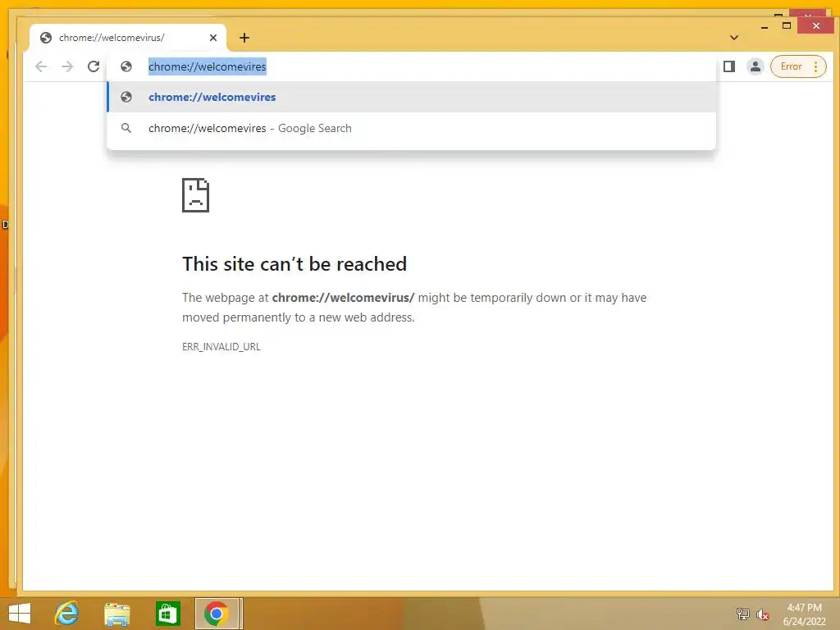Maximize the Chrome window
Screen dimensions: 840x630
pyautogui.click(x=787, y=25)
